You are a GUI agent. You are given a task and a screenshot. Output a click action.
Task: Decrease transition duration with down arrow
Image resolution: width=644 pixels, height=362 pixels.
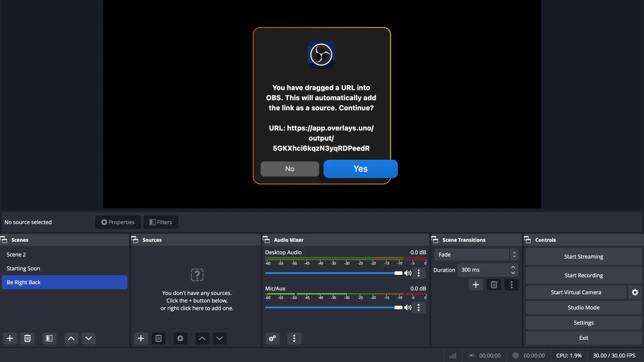513,273
